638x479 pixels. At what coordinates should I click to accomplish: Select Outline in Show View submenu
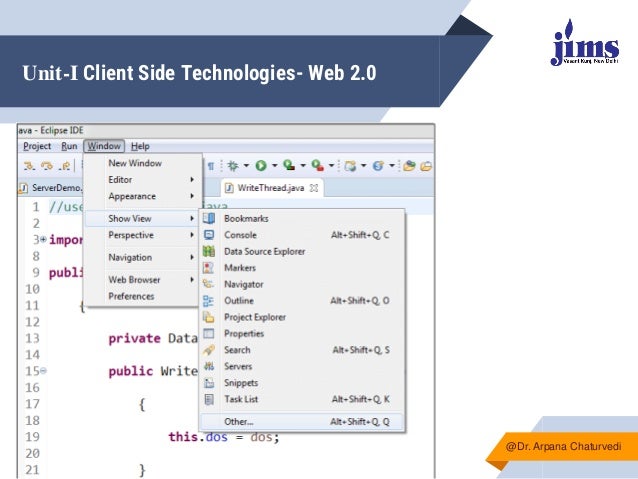302,301
